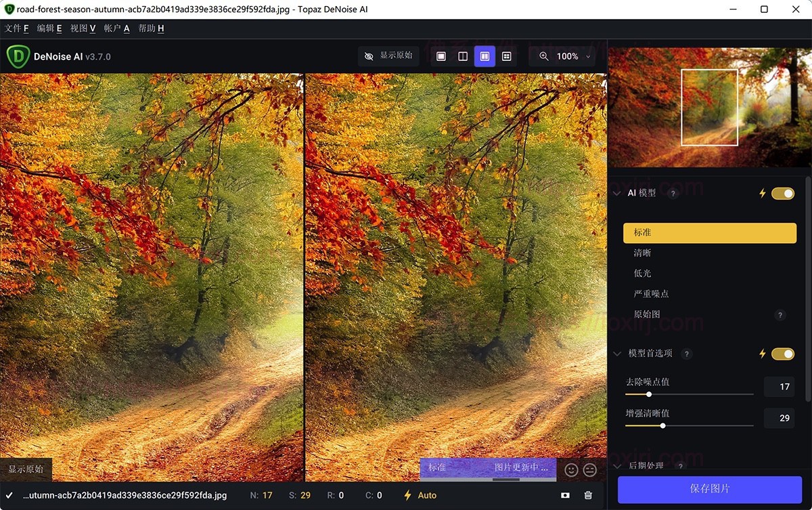Click the 保存图片 button
Screen dimensions: 812x510
click(710, 488)
